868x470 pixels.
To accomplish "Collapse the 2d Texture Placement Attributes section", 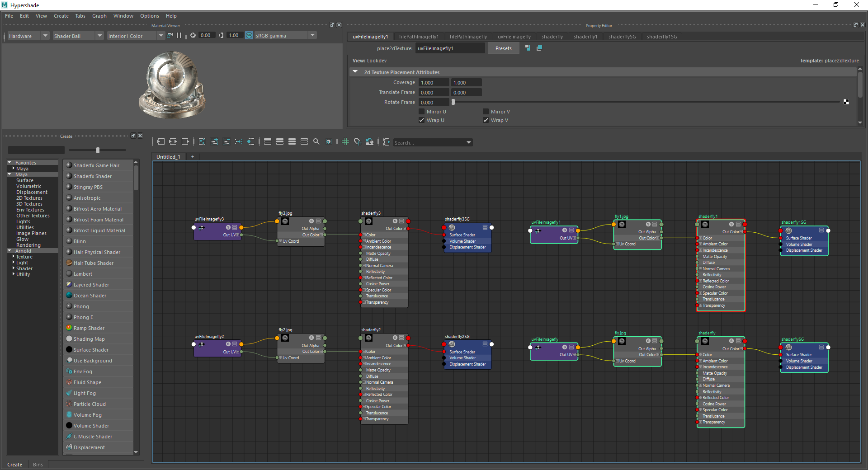I will (x=355, y=72).
